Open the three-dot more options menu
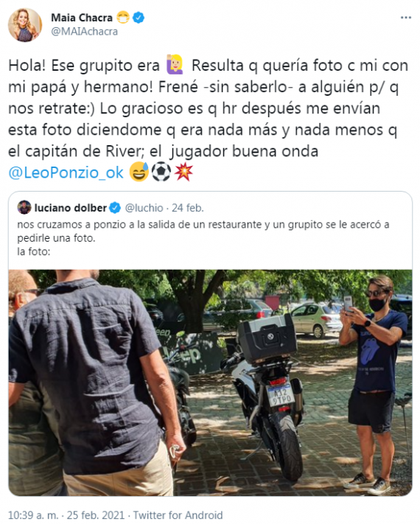Image resolution: width=420 pixels, height=524 pixels. pos(406,18)
